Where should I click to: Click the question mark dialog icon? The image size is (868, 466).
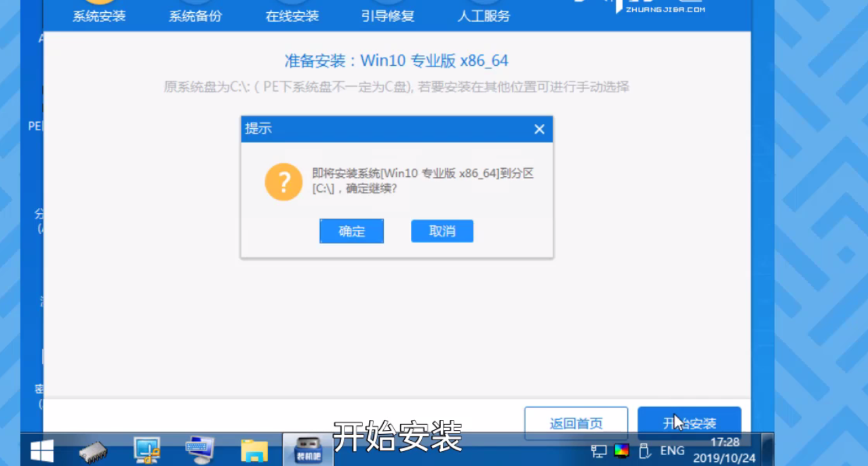[x=283, y=181]
